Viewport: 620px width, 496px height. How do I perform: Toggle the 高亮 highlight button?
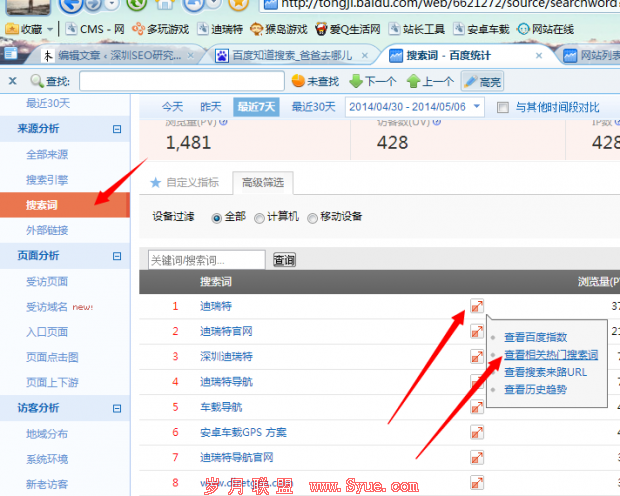click(482, 81)
